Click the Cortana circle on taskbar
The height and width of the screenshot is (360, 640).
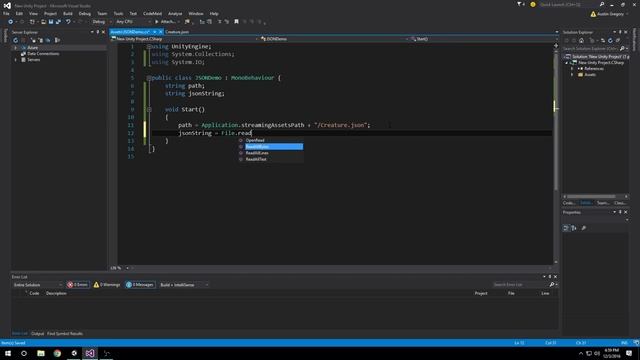click(x=24, y=353)
